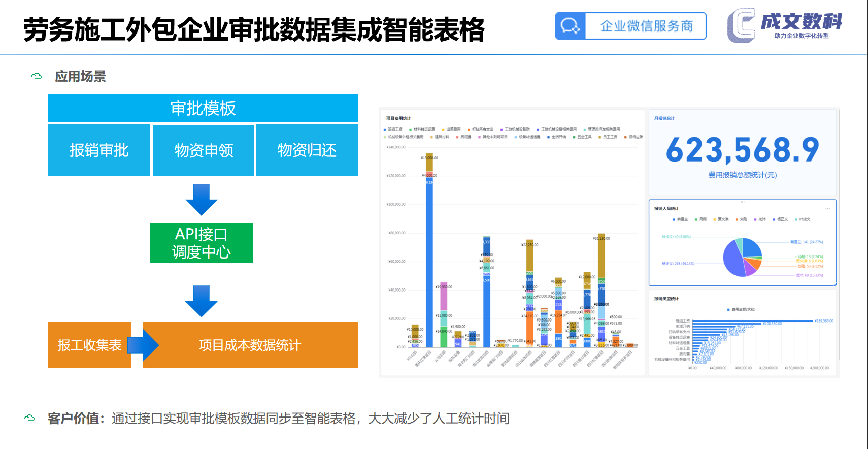Toggle the 费用金额(求和) legend item
The width and height of the screenshot is (868, 449).
[741, 309]
